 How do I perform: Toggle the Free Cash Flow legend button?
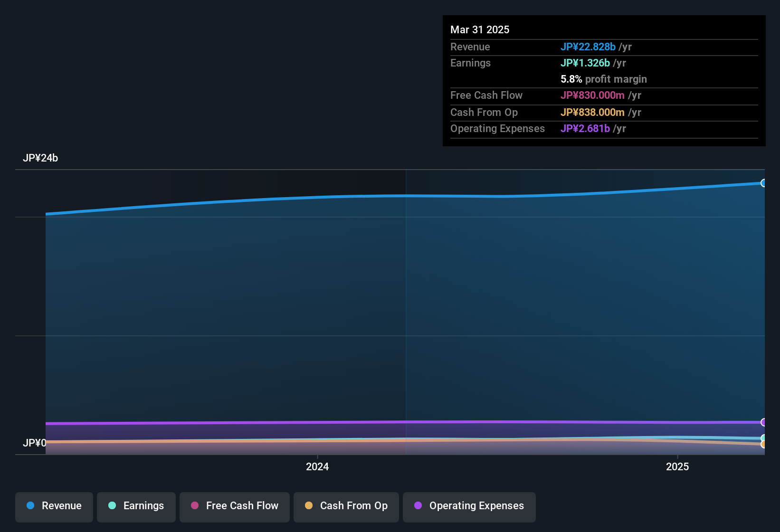[x=235, y=507]
